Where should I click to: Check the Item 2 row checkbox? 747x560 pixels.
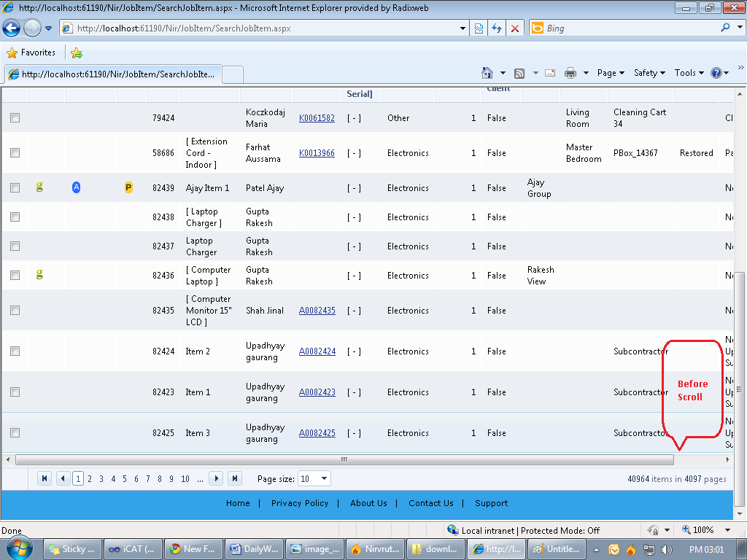15,351
